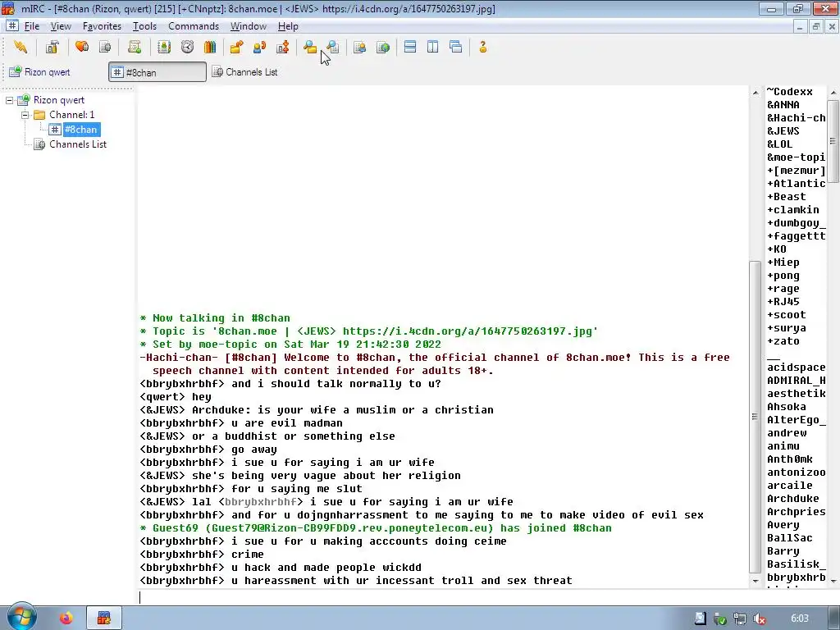840x630 pixels.
Task: Collapse the Channel: 1 folder node
Action: (25, 115)
